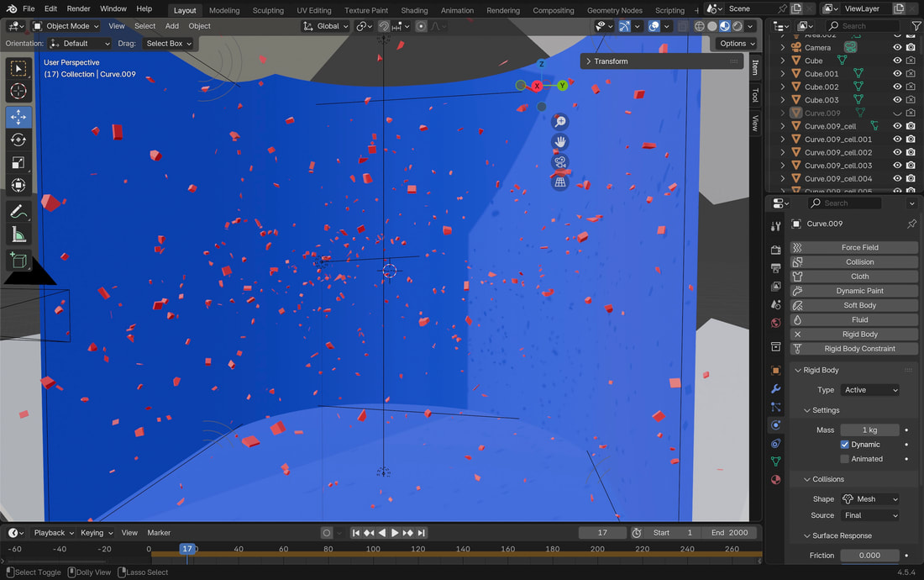Open the collision Shape dropdown
The height and width of the screenshot is (580, 924).
pos(870,499)
